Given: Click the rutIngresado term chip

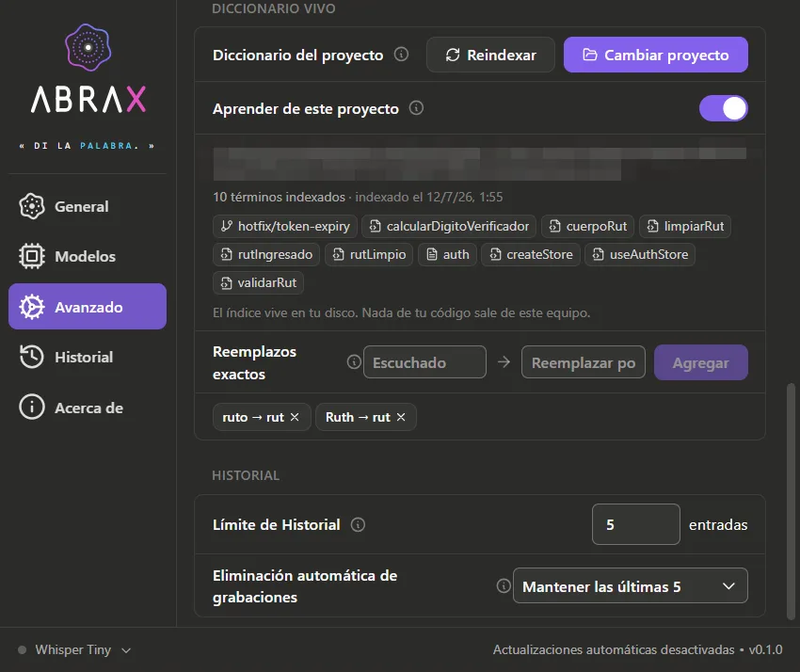Looking at the screenshot, I should click(x=266, y=254).
